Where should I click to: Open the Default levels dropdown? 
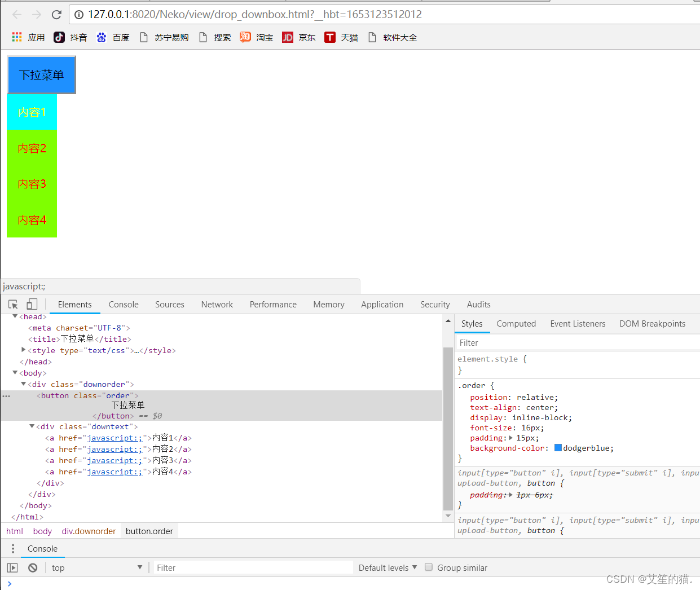388,568
